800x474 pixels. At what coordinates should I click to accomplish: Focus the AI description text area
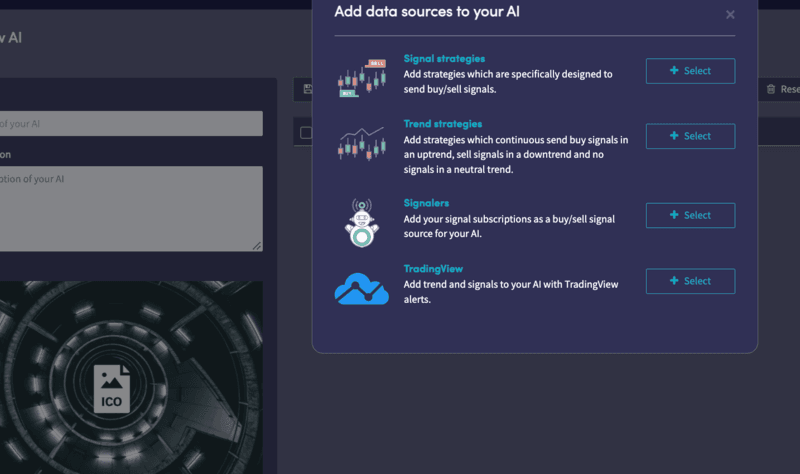[131, 209]
